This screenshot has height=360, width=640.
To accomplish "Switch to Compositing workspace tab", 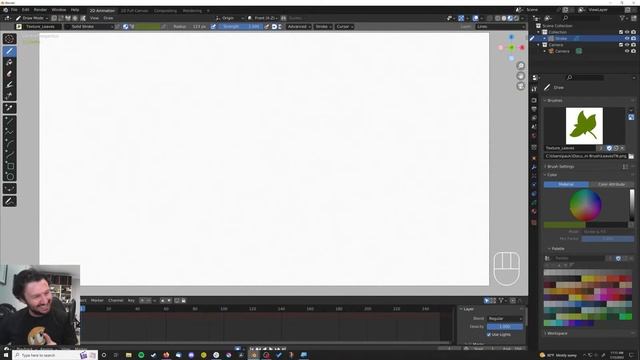I will pyautogui.click(x=165, y=11).
